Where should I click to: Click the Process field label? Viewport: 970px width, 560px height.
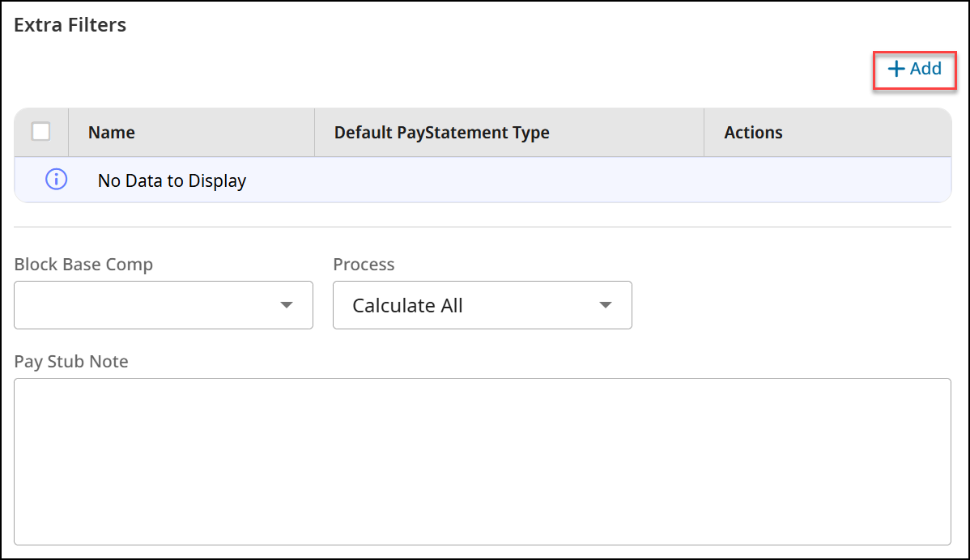pos(364,265)
